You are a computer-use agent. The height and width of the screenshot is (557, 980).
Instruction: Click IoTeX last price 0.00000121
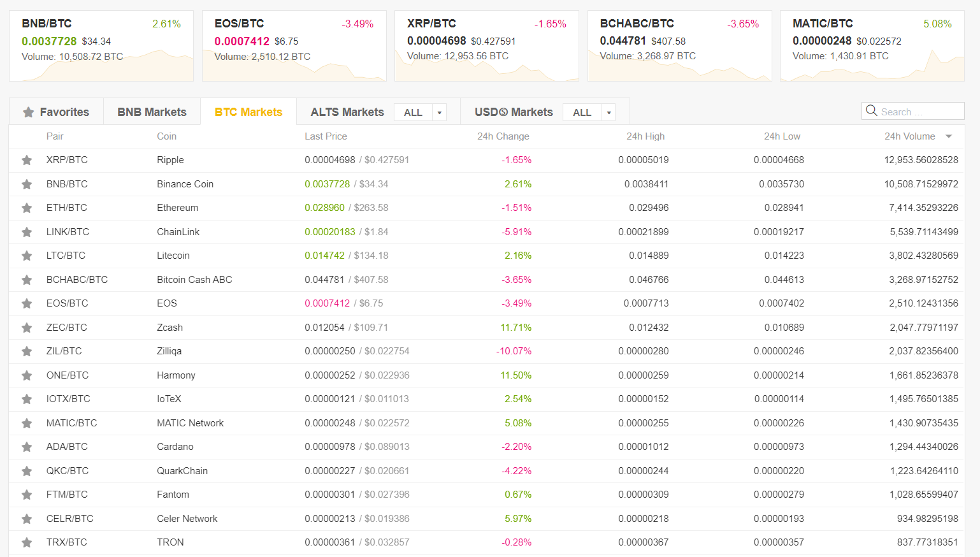coord(330,399)
